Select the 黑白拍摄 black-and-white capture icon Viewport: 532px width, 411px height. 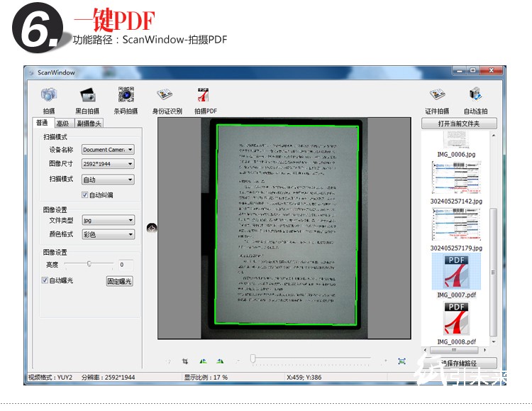[x=87, y=95]
